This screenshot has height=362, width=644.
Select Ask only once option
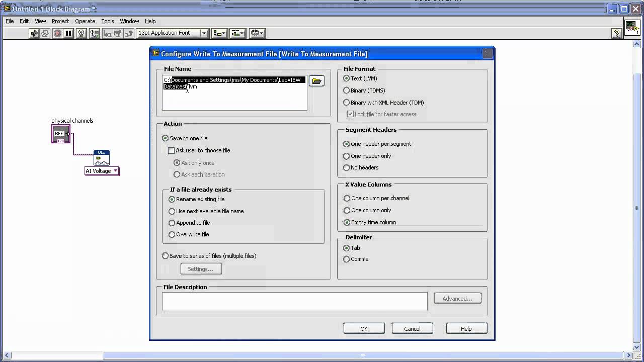pos(194,163)
